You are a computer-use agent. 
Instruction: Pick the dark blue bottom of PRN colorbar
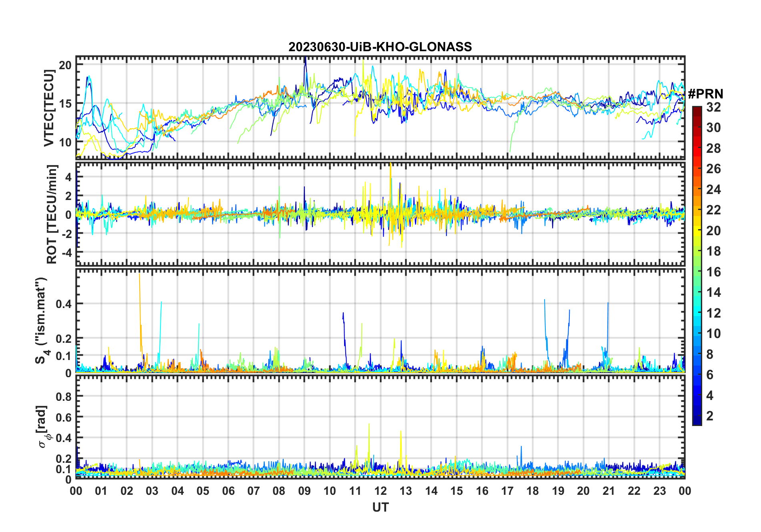coord(697,422)
